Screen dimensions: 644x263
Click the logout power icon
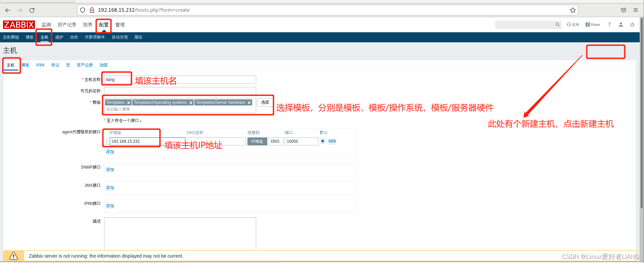632,25
